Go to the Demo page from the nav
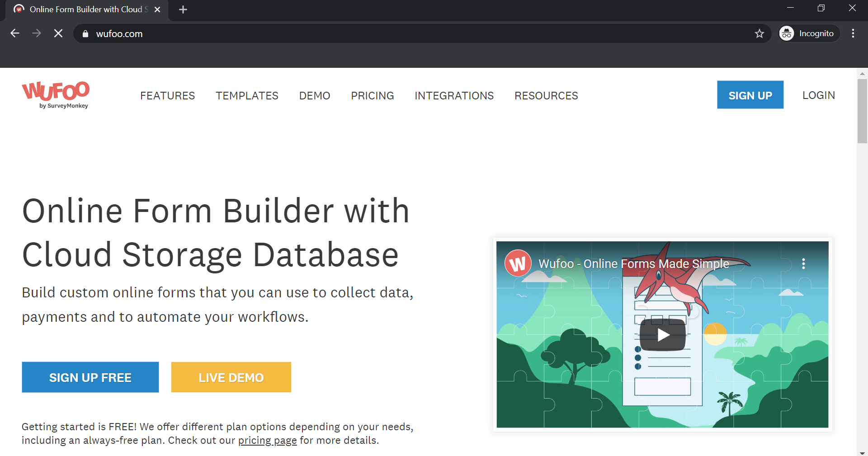 click(315, 96)
